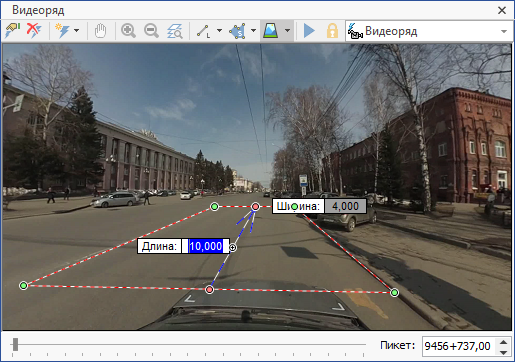This screenshot has width=515, height=362.
Task: Click the zoom-to-region magnifier icon
Action: tap(175, 31)
